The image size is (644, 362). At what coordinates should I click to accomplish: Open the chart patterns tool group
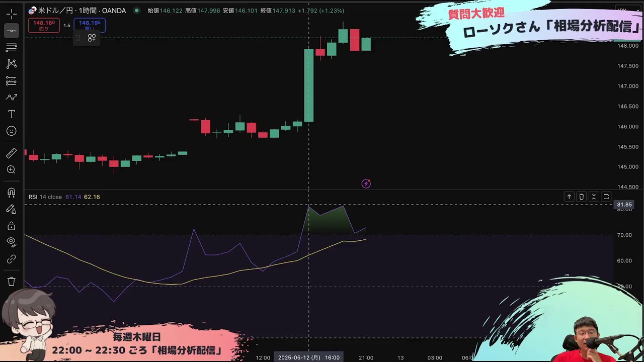tap(11, 64)
